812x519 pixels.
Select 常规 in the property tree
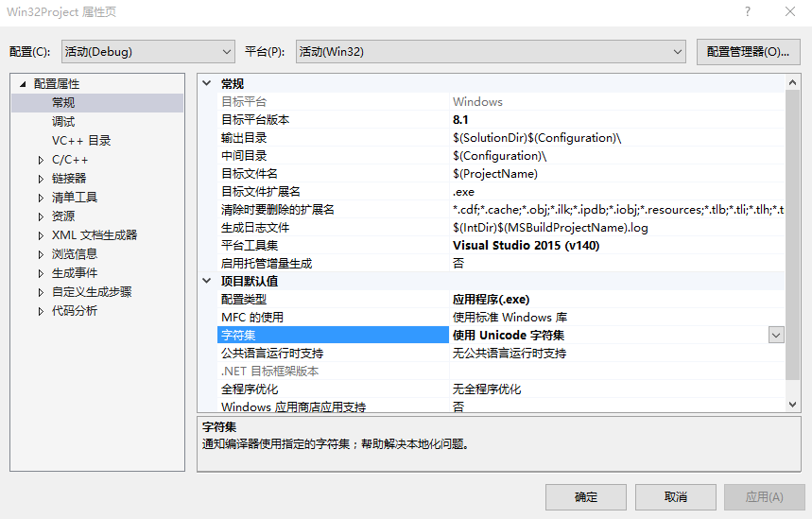point(63,102)
